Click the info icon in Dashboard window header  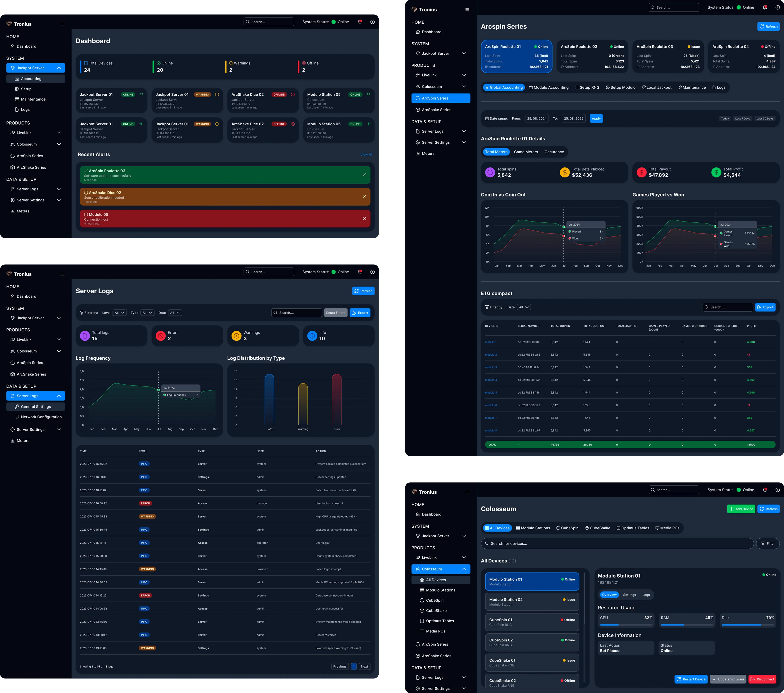[372, 22]
